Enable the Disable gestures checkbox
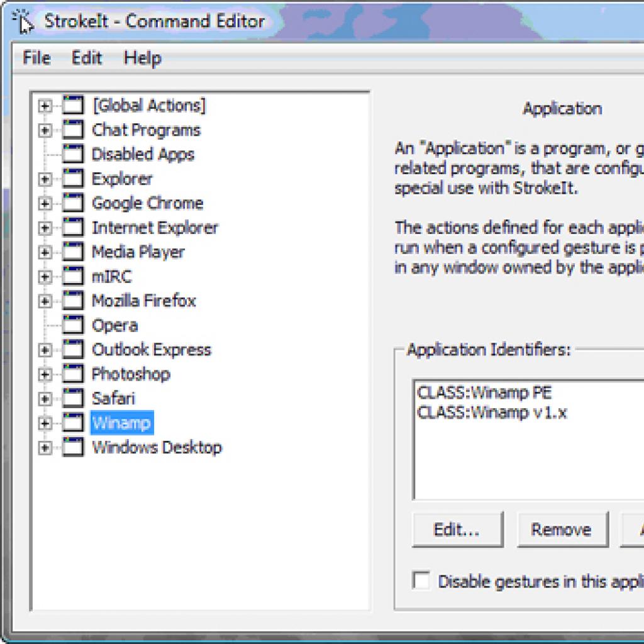Screen dimensions: 644x644 pos(421,580)
